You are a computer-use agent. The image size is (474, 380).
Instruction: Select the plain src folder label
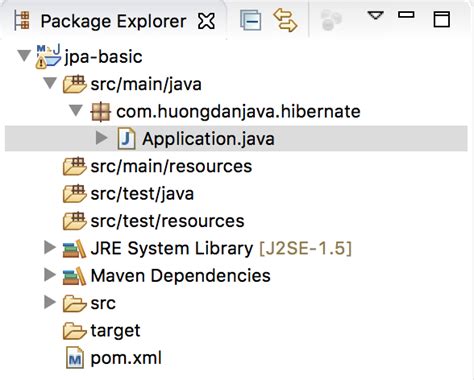tap(103, 304)
